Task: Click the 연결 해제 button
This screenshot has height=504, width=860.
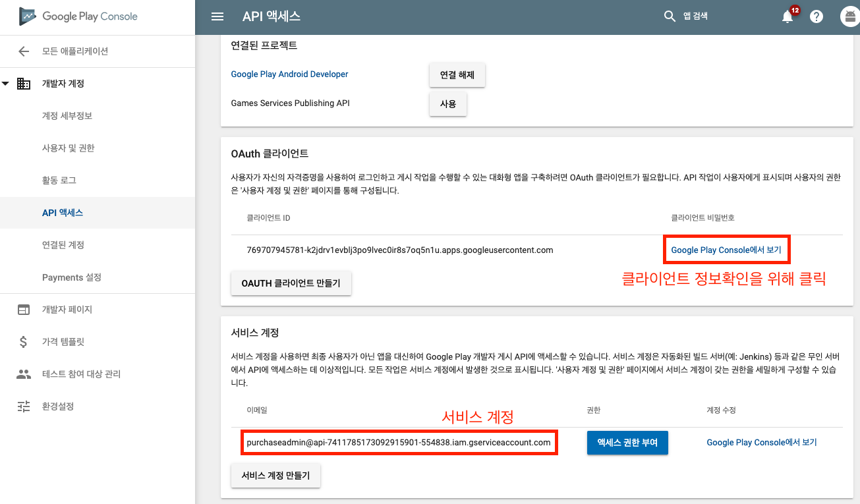Action: click(x=457, y=75)
